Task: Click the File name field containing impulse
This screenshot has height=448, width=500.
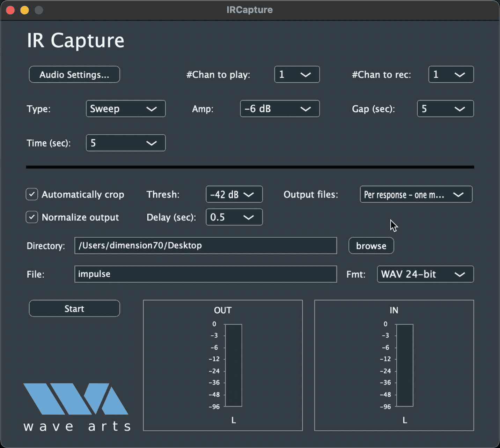Action: 206,274
